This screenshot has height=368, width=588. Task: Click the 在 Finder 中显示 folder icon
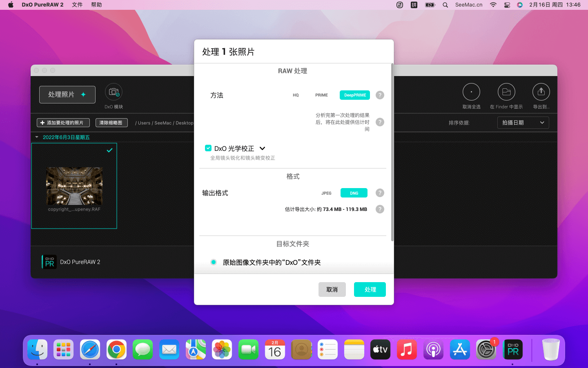coord(506,92)
